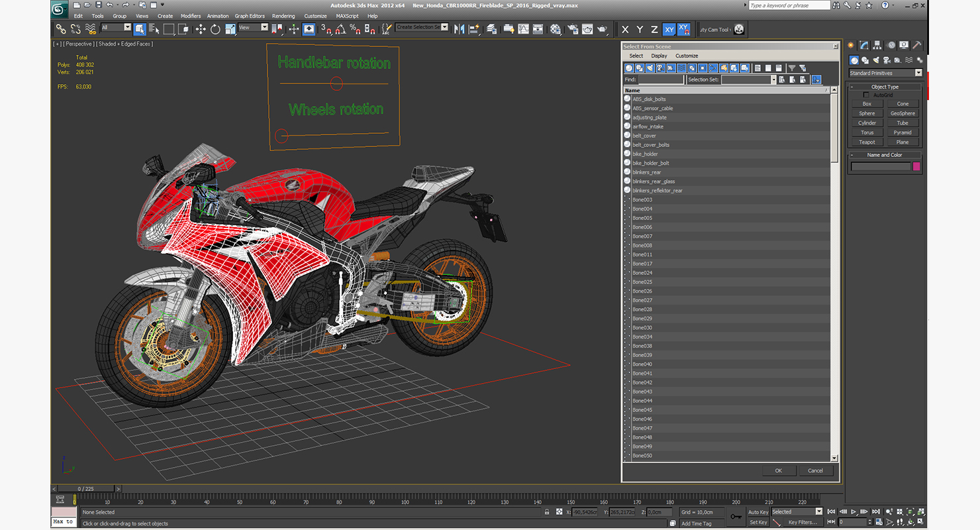Click the Find field in Select From Scene
Screen dimensions: 980x530
[661, 79]
